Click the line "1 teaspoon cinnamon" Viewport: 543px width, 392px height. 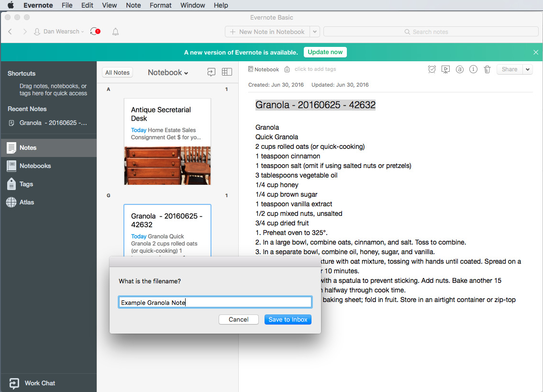[x=288, y=156]
